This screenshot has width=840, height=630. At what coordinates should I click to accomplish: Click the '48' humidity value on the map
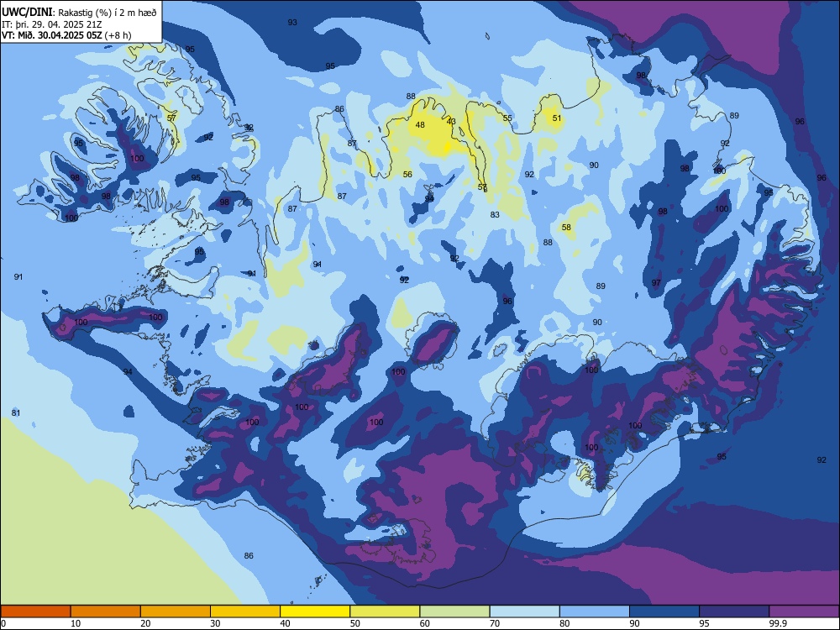tap(420, 125)
